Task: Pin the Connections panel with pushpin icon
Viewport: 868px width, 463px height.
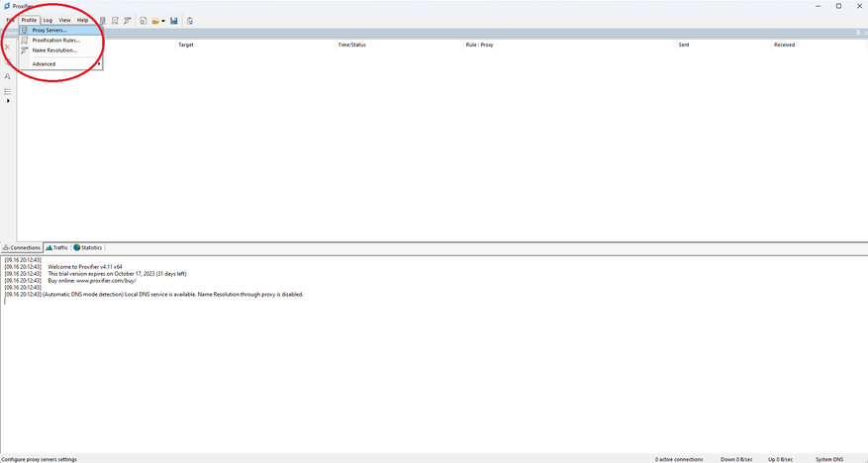Action: pyautogui.click(x=858, y=34)
